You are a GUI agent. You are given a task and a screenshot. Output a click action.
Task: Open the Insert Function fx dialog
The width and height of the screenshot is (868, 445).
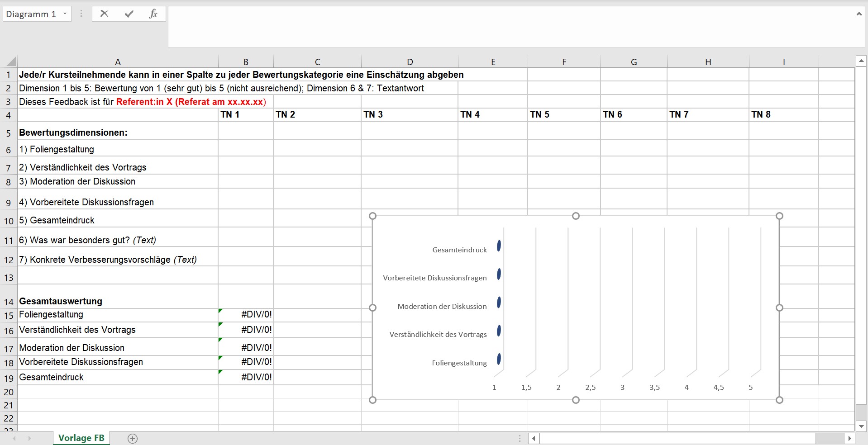click(153, 14)
